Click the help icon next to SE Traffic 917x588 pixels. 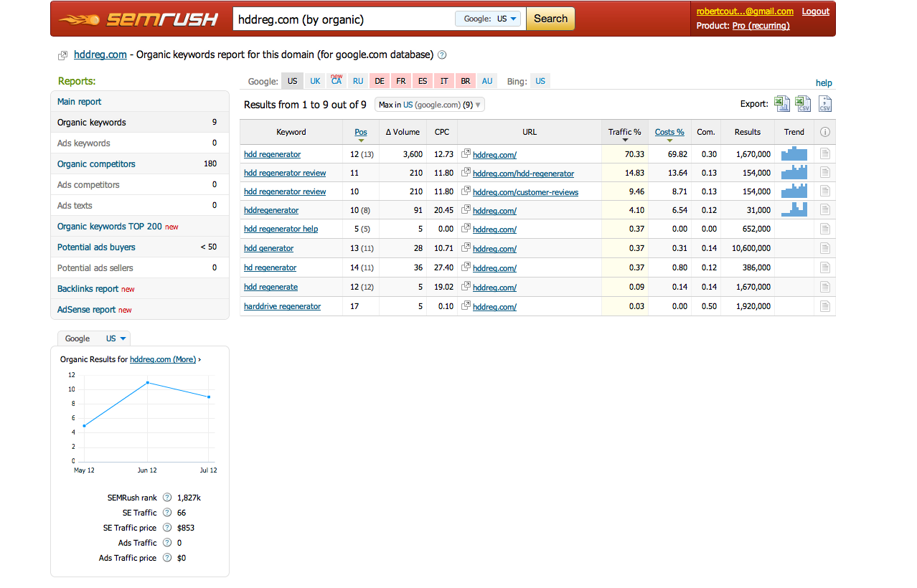point(167,512)
